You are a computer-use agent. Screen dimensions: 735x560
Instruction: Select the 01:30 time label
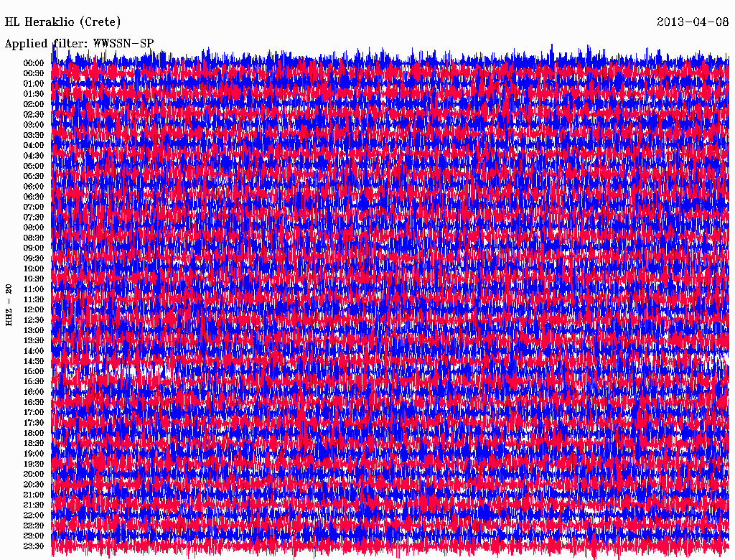pos(33,94)
